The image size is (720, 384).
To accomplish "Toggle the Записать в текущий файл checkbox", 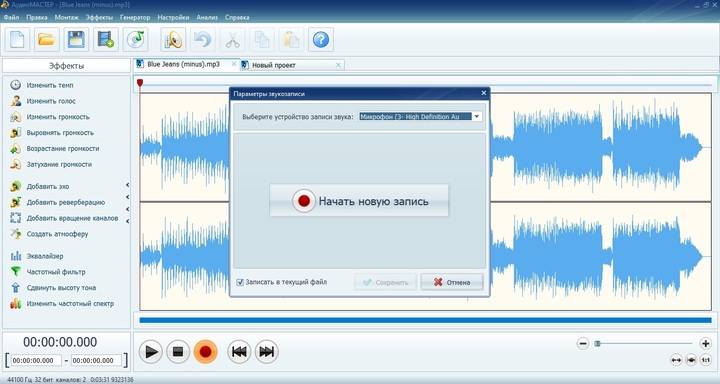I will pyautogui.click(x=240, y=282).
